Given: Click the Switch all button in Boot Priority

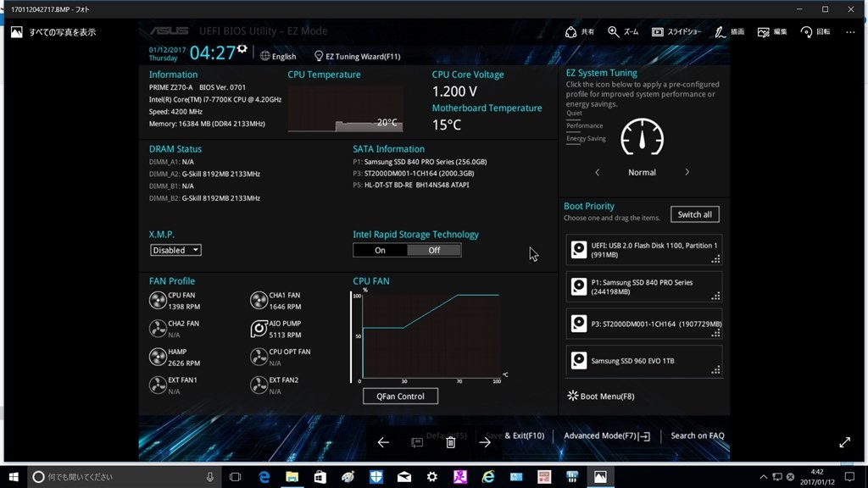Looking at the screenshot, I should [694, 214].
